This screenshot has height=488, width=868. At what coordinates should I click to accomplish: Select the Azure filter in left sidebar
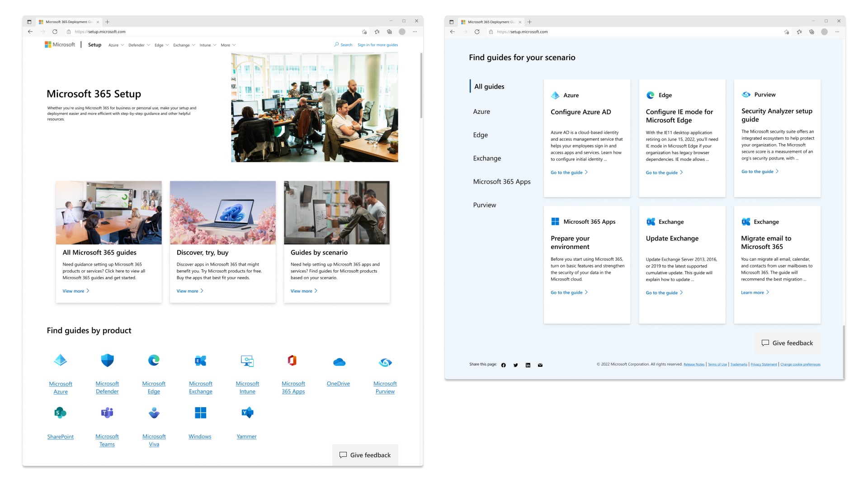(x=481, y=111)
